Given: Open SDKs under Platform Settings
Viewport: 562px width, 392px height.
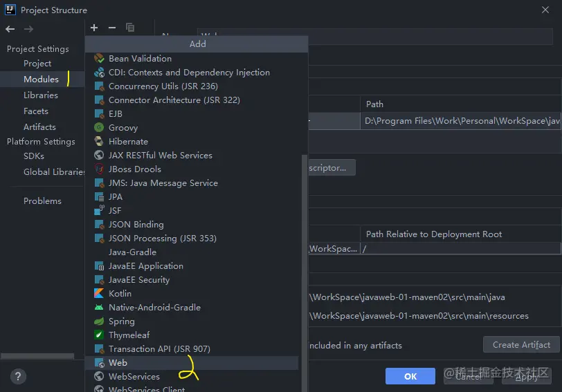Looking at the screenshot, I should click(x=34, y=156).
